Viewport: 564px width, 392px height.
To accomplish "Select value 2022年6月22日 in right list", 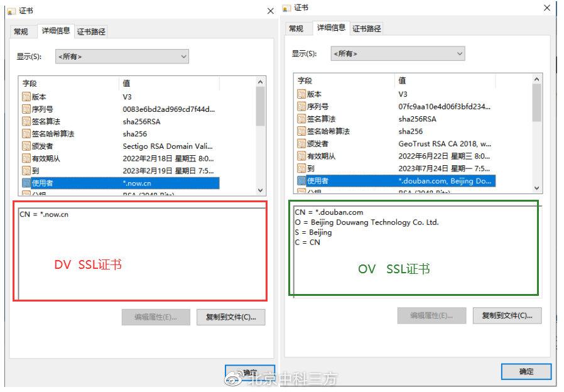I will [444, 156].
